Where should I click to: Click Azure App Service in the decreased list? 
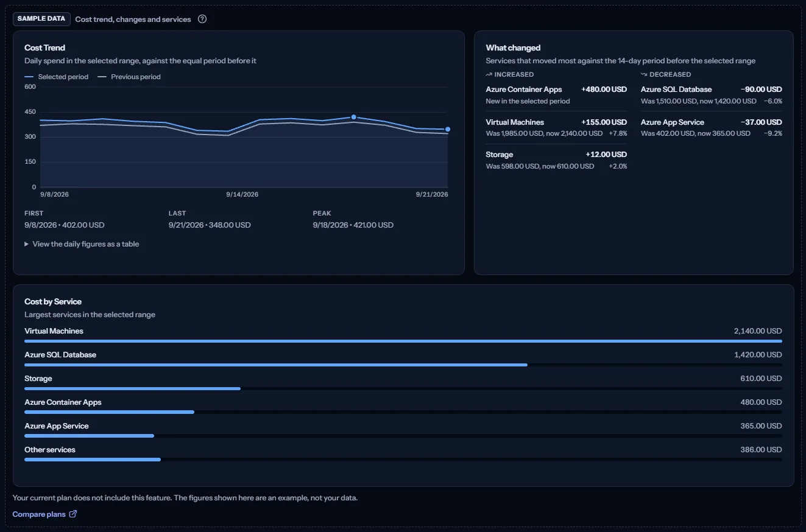click(x=673, y=122)
